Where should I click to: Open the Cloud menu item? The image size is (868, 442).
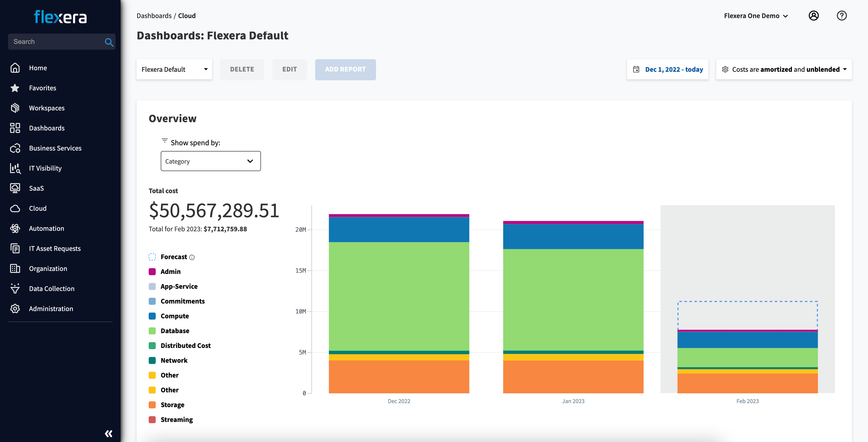pyautogui.click(x=38, y=208)
